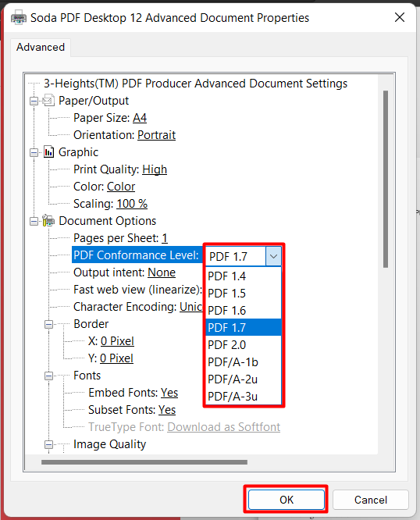Choose the highlighted PDF 1.7 option
The height and width of the screenshot is (520, 420).
pos(244,328)
